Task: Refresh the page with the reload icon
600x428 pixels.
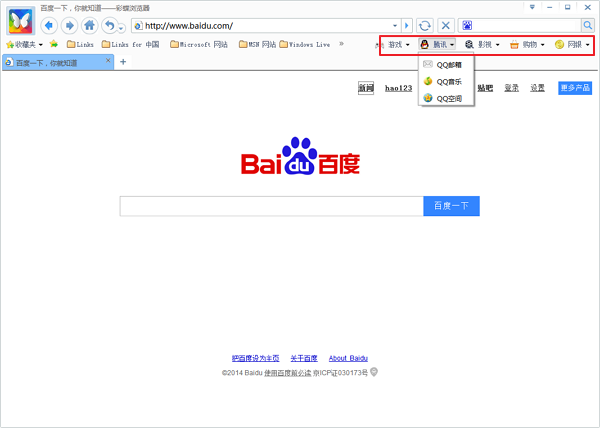Action: 425,26
